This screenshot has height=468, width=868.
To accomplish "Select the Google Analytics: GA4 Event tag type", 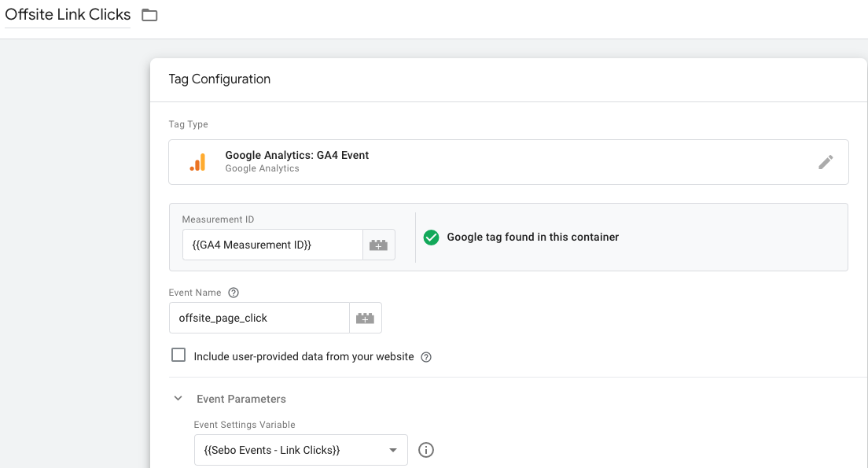I will [508, 162].
